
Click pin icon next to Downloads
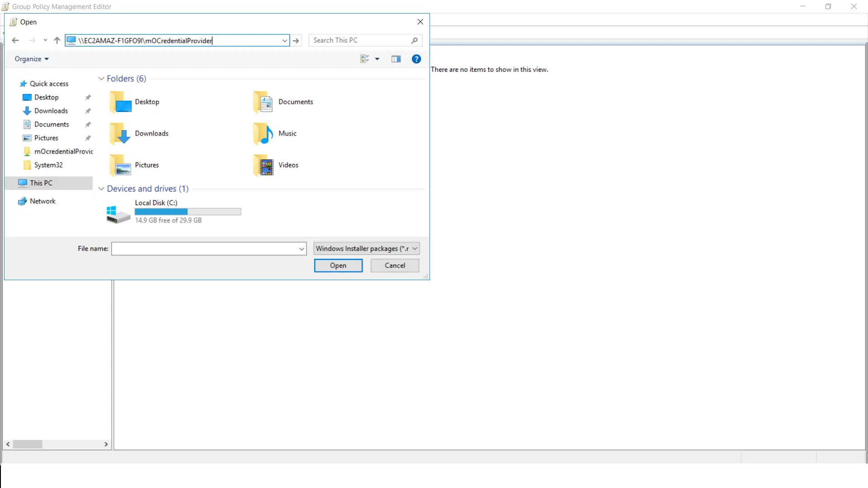point(88,111)
